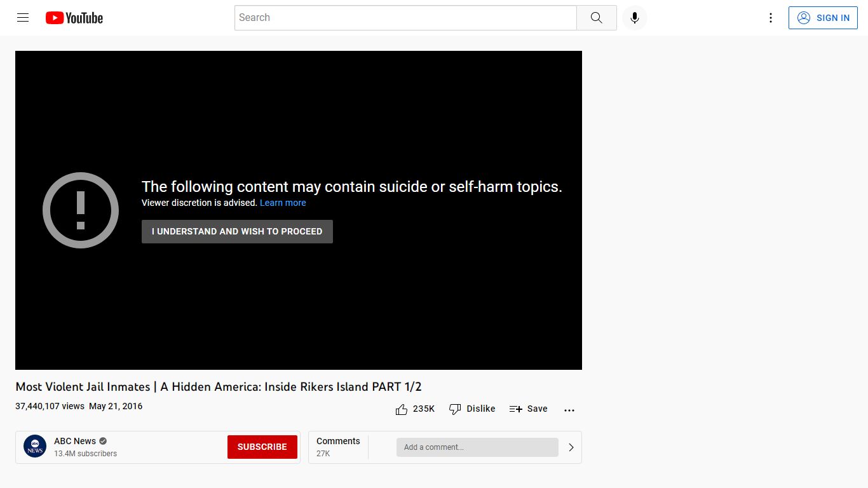Click the magnifier search button
Image resolution: width=868 pixels, height=488 pixels.
(596, 18)
